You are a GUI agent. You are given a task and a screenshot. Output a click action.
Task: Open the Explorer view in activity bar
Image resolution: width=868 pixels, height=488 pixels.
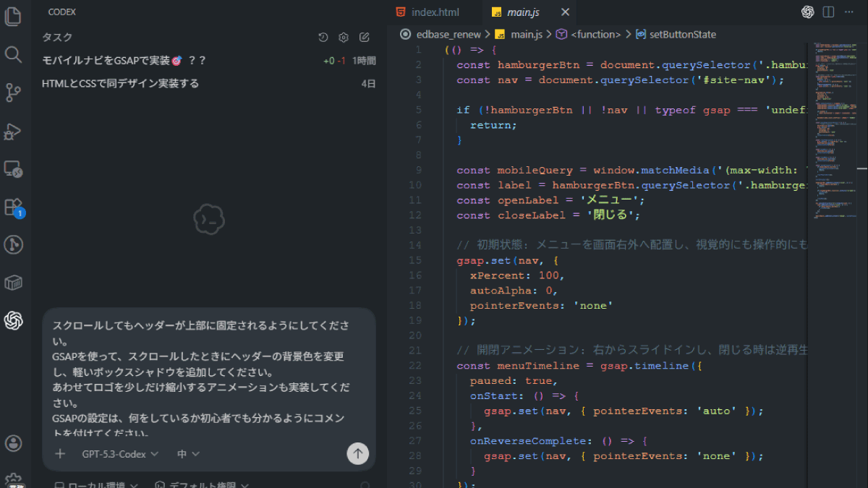pos(13,16)
